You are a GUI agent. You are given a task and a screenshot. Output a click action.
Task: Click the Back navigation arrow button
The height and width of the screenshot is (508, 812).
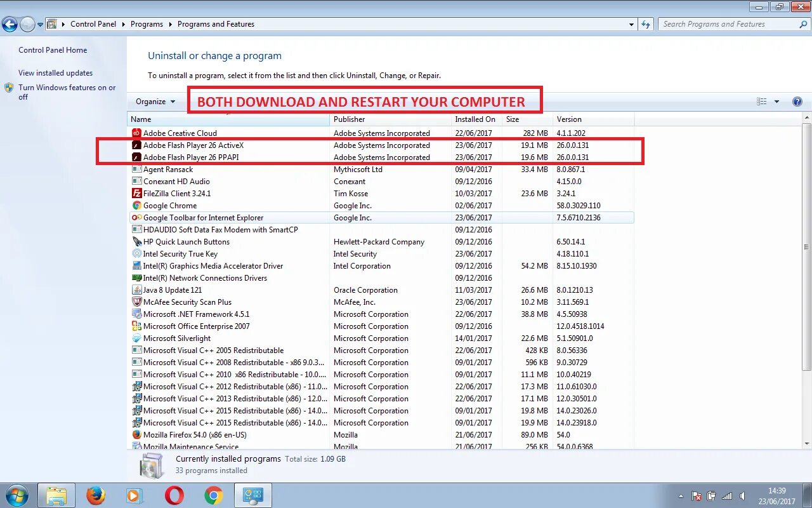point(10,25)
